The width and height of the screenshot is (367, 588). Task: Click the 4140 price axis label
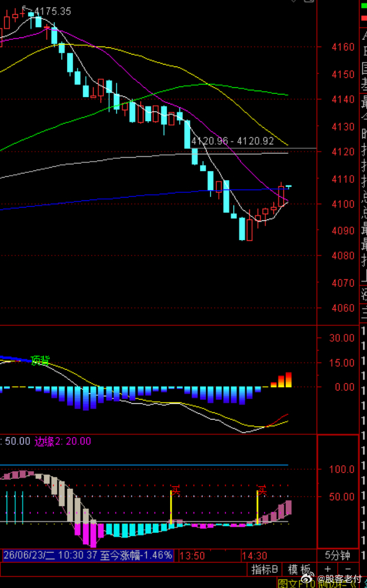pos(342,100)
